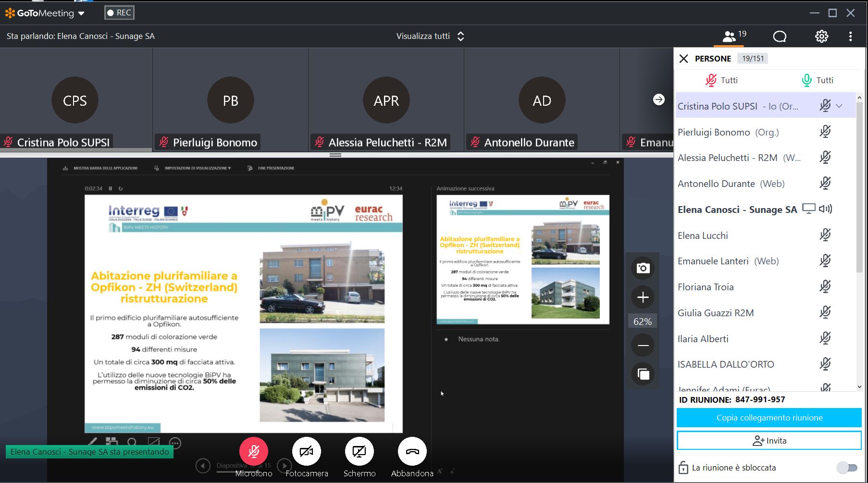This screenshot has height=483, width=868.
Task: Unmute all participants with green Tutti
Action: tap(818, 80)
